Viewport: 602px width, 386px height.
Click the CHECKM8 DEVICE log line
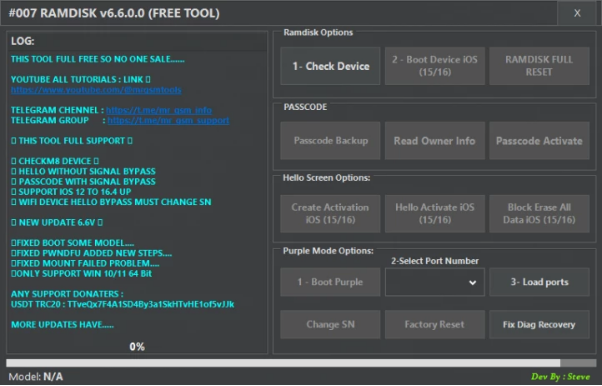tap(55, 161)
